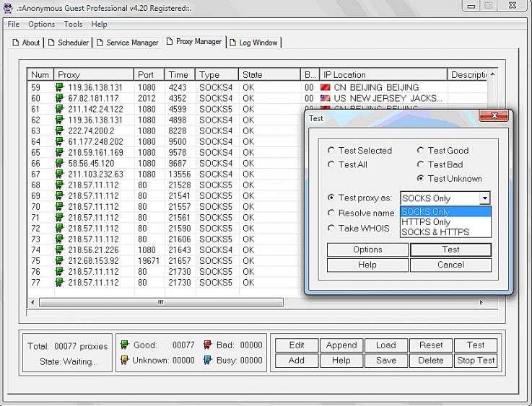The image size is (532, 406).
Task: Click Options button in Test dialog
Action: 367,250
